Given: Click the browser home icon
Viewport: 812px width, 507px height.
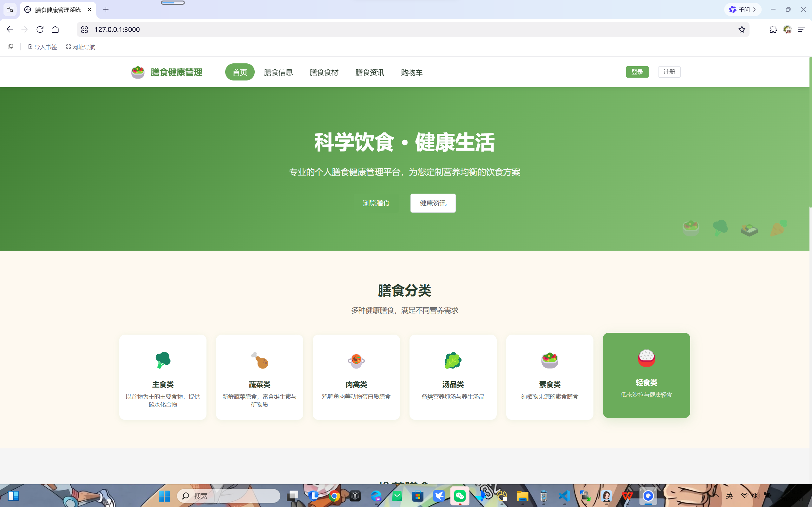Looking at the screenshot, I should [56, 29].
